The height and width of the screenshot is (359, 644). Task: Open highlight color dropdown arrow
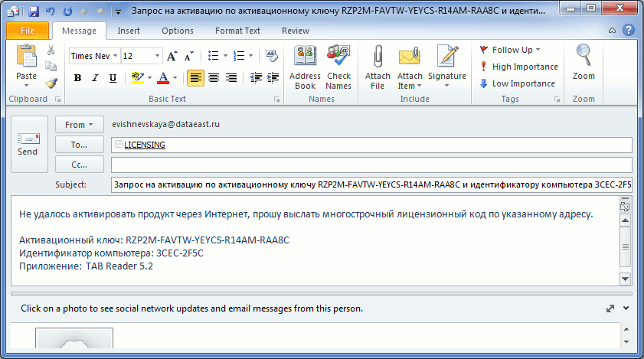point(149,77)
